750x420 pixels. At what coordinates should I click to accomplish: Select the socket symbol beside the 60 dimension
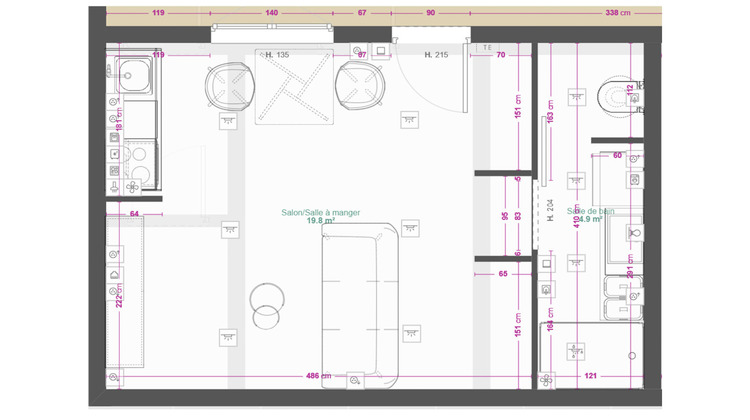click(x=635, y=158)
